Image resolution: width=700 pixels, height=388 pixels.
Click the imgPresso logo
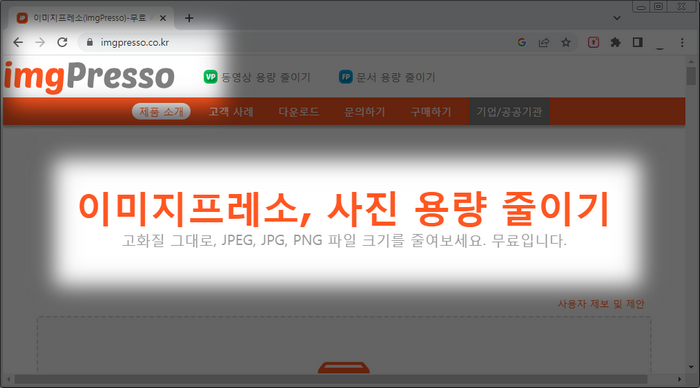pos(89,77)
